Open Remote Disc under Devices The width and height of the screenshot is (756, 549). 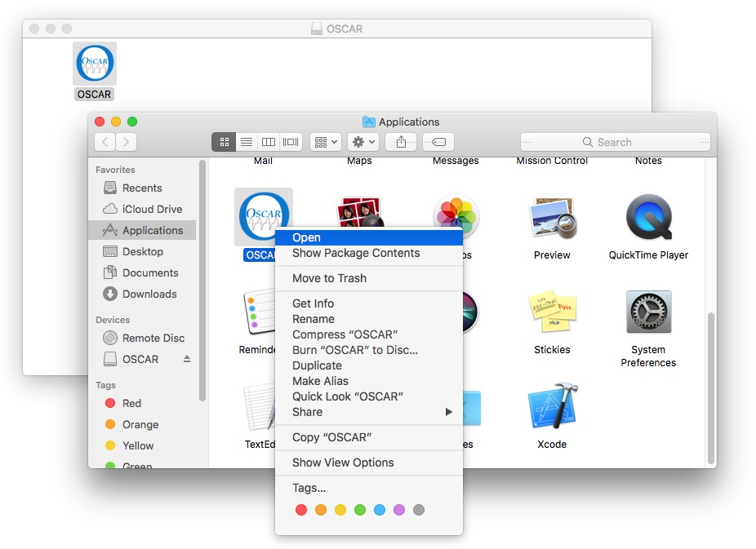142,338
